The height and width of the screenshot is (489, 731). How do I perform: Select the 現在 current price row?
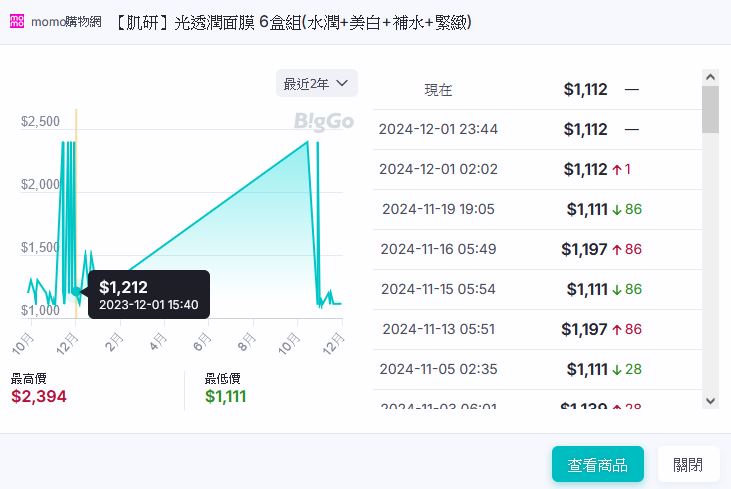click(x=438, y=90)
